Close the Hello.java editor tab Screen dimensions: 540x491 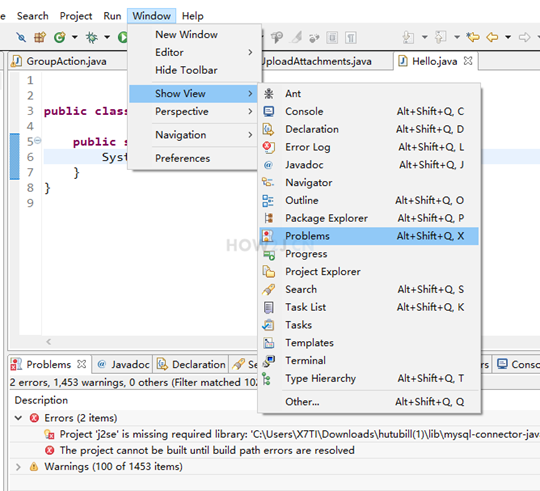pos(468,61)
